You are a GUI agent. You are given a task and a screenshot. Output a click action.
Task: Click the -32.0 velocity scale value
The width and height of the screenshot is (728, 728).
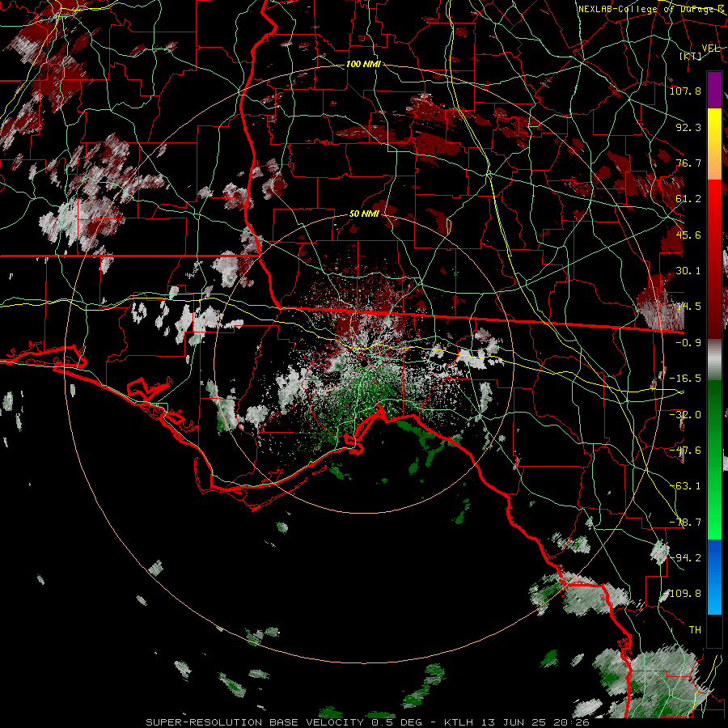click(x=685, y=415)
